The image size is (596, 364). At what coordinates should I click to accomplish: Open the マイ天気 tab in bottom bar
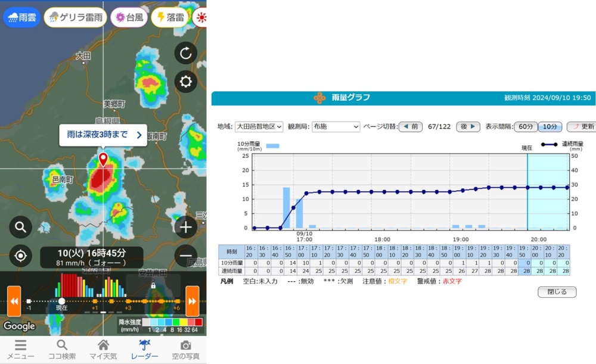pyautogui.click(x=103, y=350)
